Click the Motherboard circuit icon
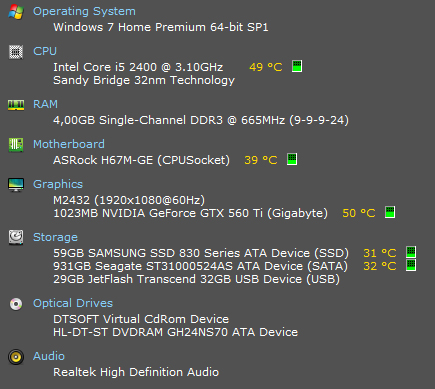435x389 pixels. coord(16,145)
